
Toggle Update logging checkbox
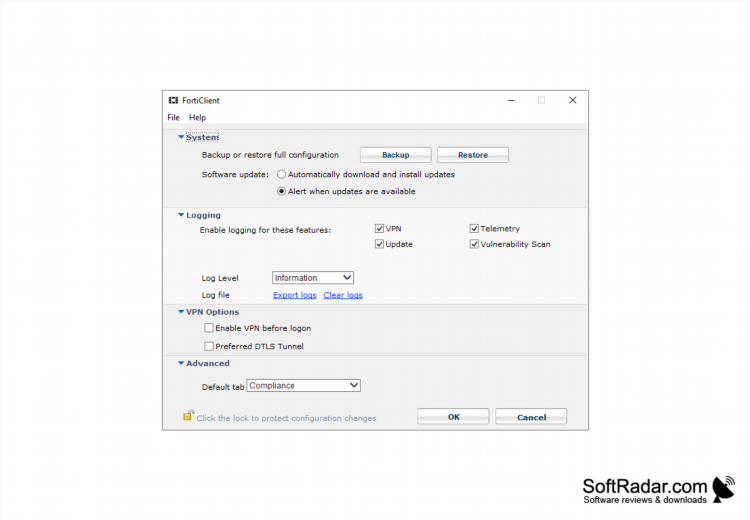[x=379, y=244]
